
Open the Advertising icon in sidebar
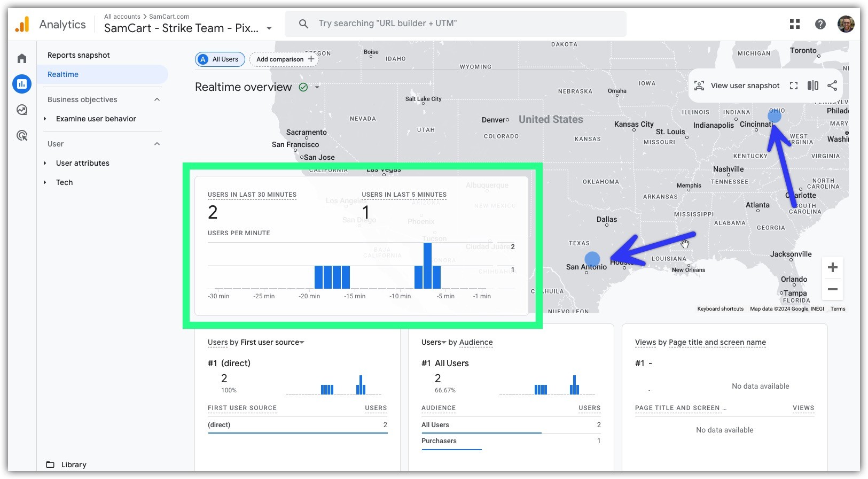[22, 135]
